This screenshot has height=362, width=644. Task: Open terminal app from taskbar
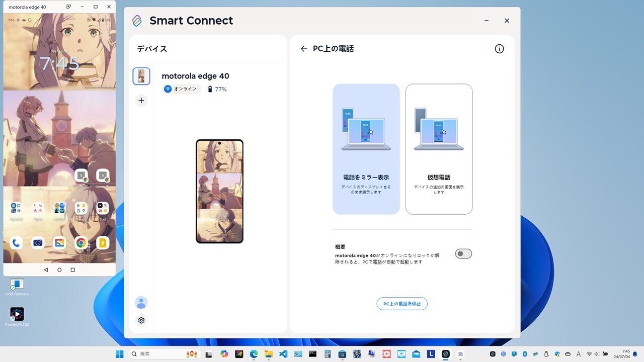(x=313, y=354)
